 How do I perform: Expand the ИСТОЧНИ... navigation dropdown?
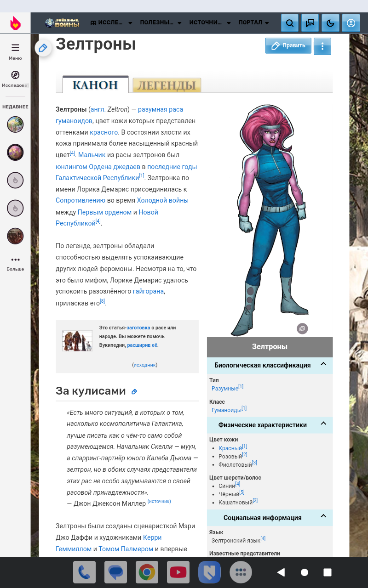(x=210, y=23)
